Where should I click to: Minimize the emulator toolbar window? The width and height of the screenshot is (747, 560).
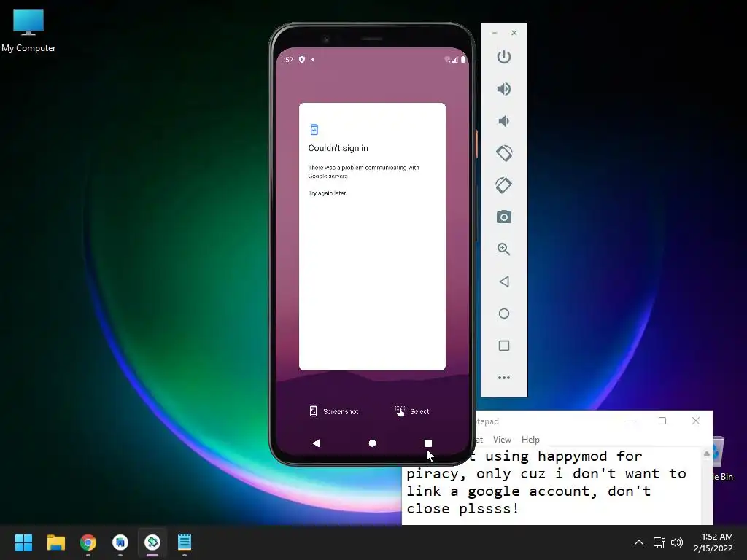495,33
